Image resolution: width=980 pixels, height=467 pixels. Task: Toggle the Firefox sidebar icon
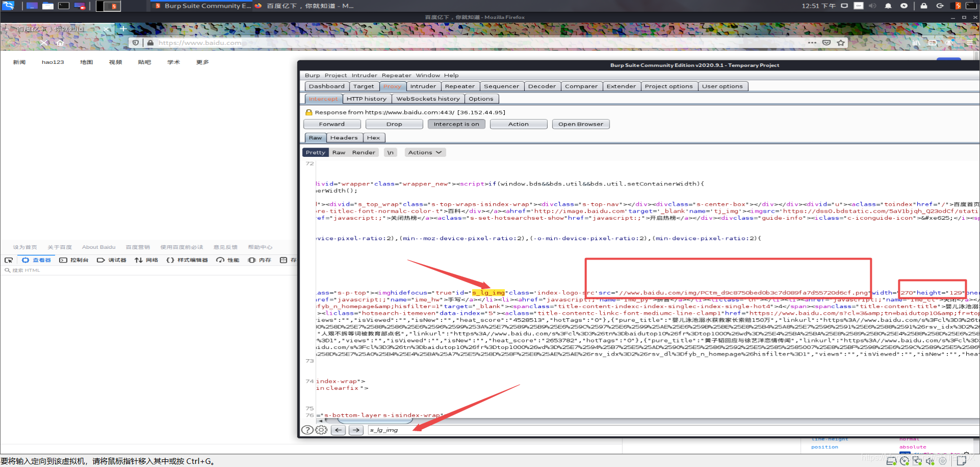(x=933, y=43)
